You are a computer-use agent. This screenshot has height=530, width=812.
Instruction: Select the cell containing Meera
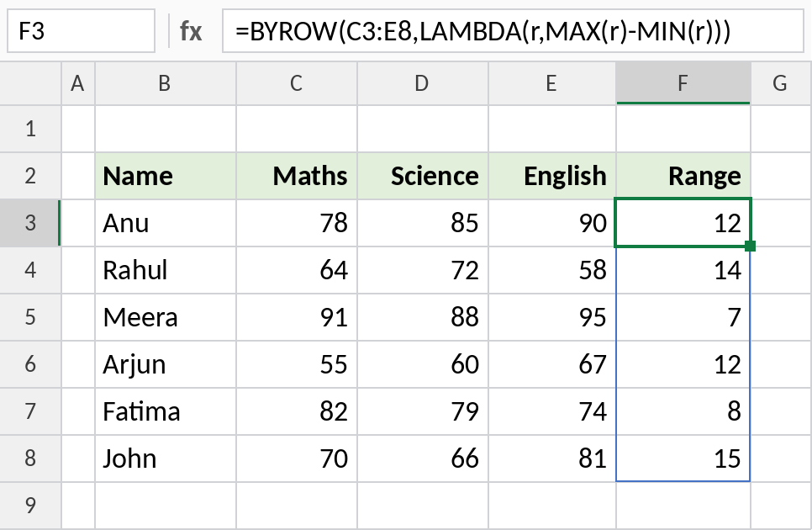coord(166,317)
